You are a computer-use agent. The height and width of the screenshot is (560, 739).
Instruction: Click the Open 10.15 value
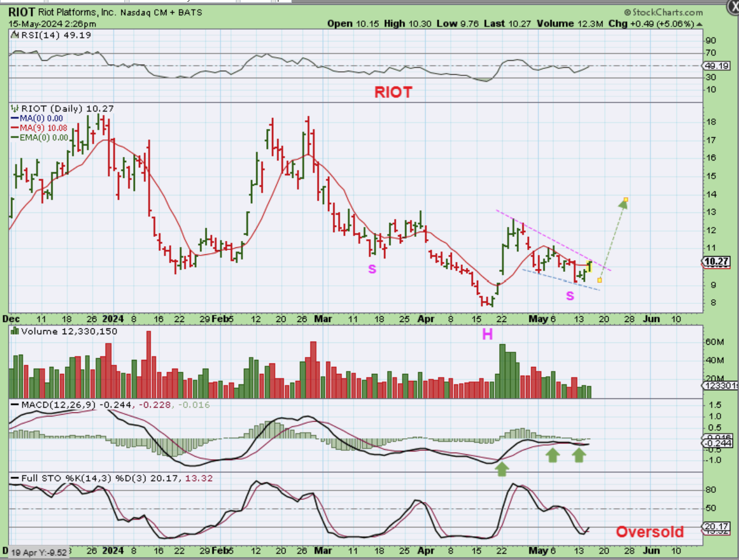point(353,23)
